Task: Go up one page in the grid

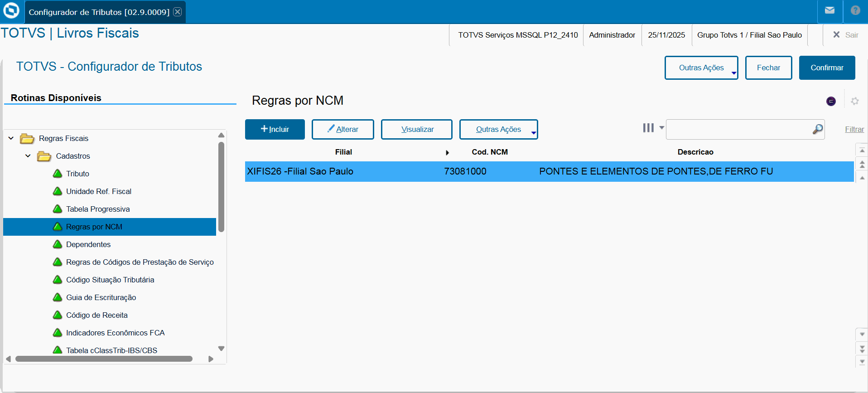Action: click(862, 164)
